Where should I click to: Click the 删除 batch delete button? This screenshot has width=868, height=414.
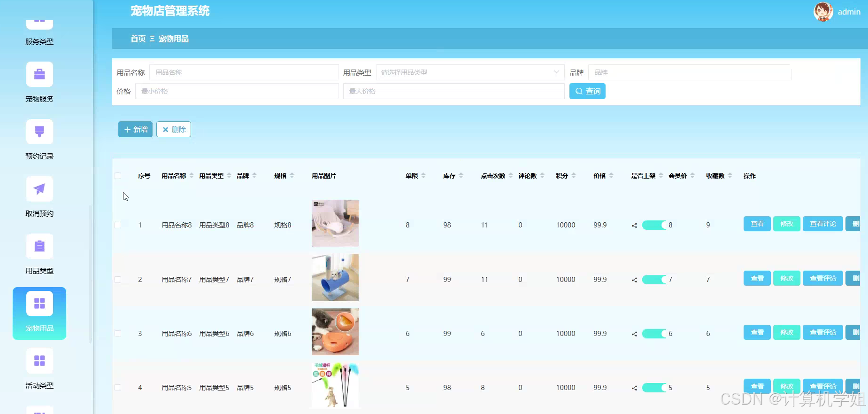pos(174,129)
